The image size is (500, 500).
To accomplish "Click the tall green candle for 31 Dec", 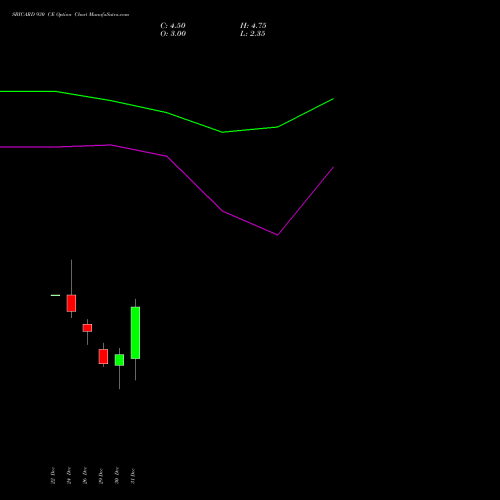I will 135,333.
